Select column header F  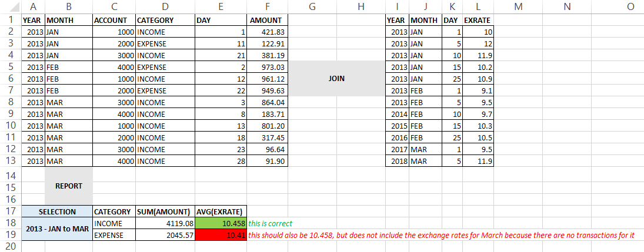(268, 6)
